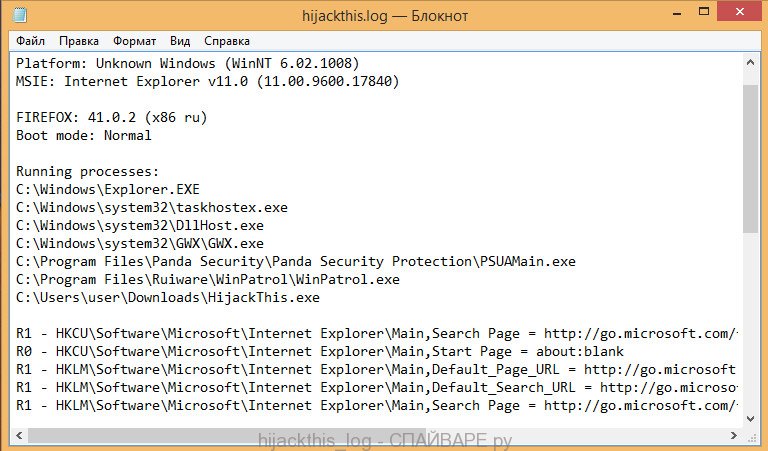Image resolution: width=768 pixels, height=451 pixels.
Task: Click the R0 Start Page about:blank line
Action: click(320, 352)
